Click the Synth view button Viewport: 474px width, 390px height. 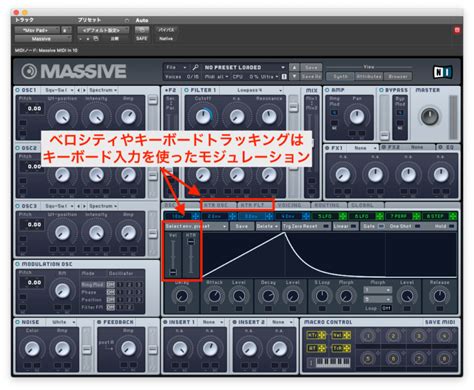click(340, 76)
